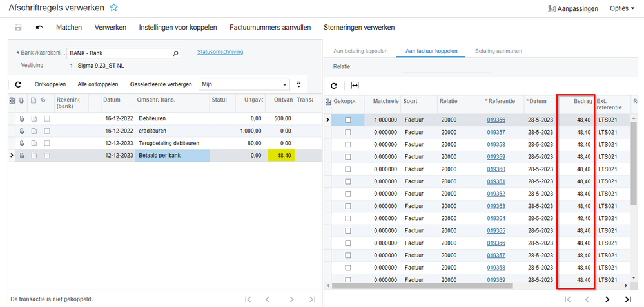Open the Opties dropdown menu
644x307 pixels.
coord(622,8)
